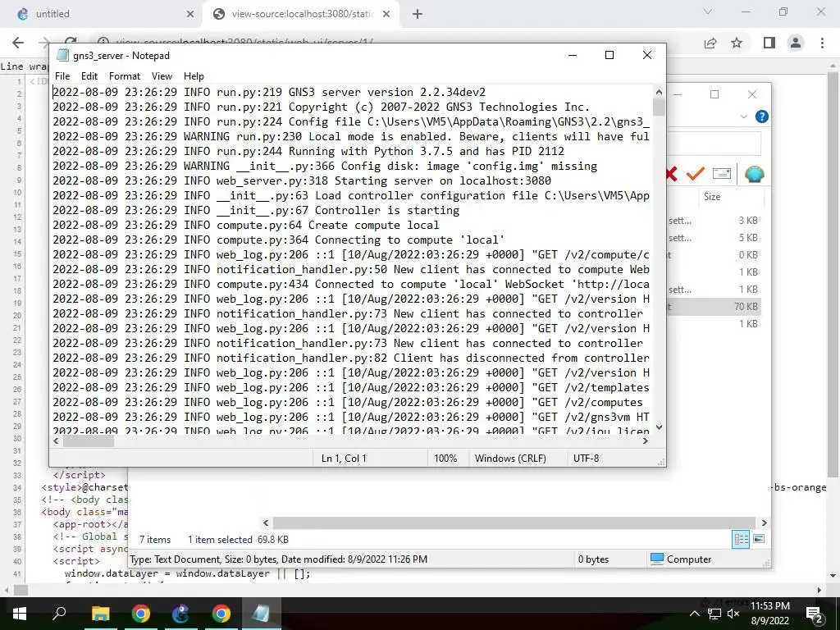Click the Notepad title bar icon
Screen dimensions: 840x630
[x=62, y=55]
